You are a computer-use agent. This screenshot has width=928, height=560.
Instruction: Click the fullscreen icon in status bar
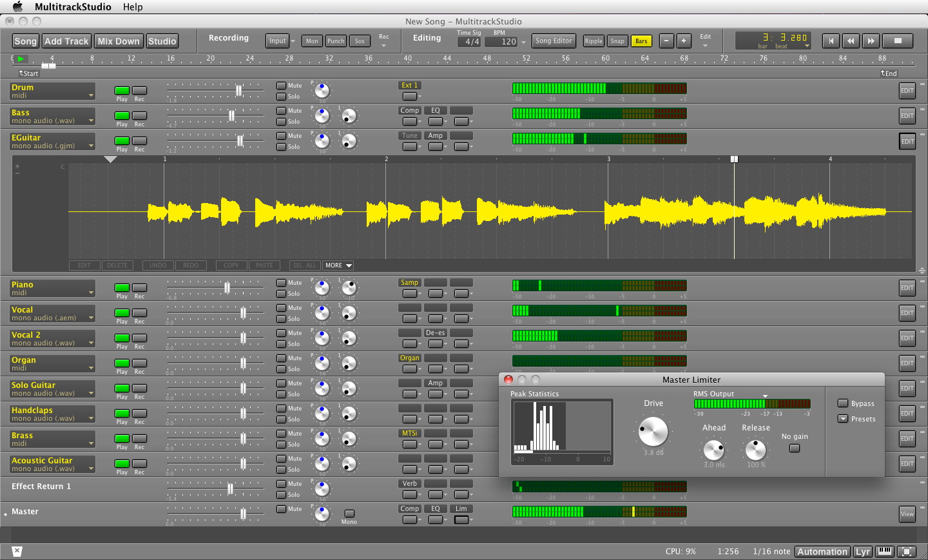907,552
